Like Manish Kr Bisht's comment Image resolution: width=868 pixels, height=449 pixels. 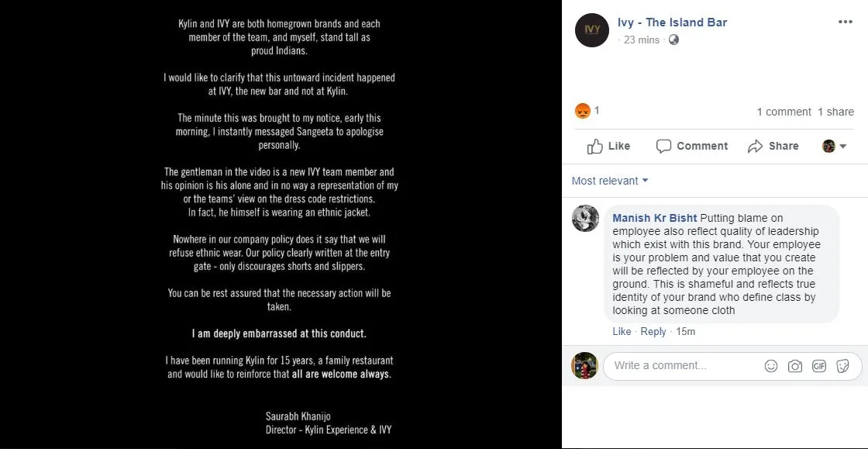pyautogui.click(x=622, y=331)
